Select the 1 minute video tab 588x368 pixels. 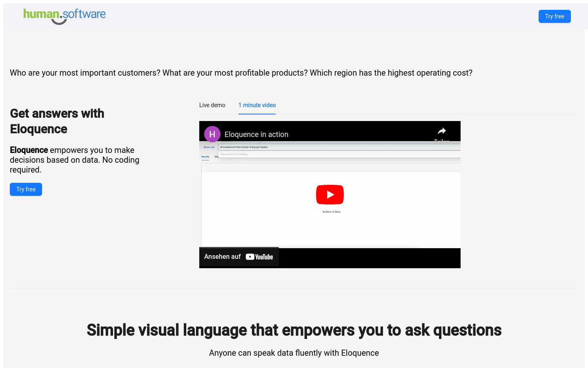(x=257, y=105)
